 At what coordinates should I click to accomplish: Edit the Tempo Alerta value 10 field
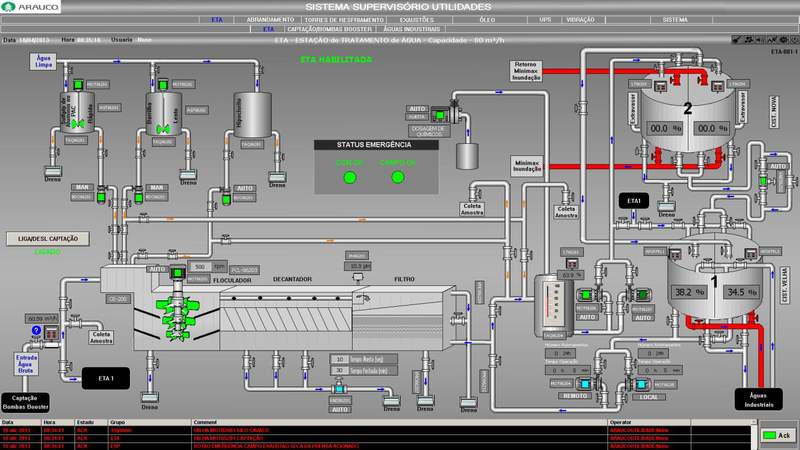[x=340, y=359]
